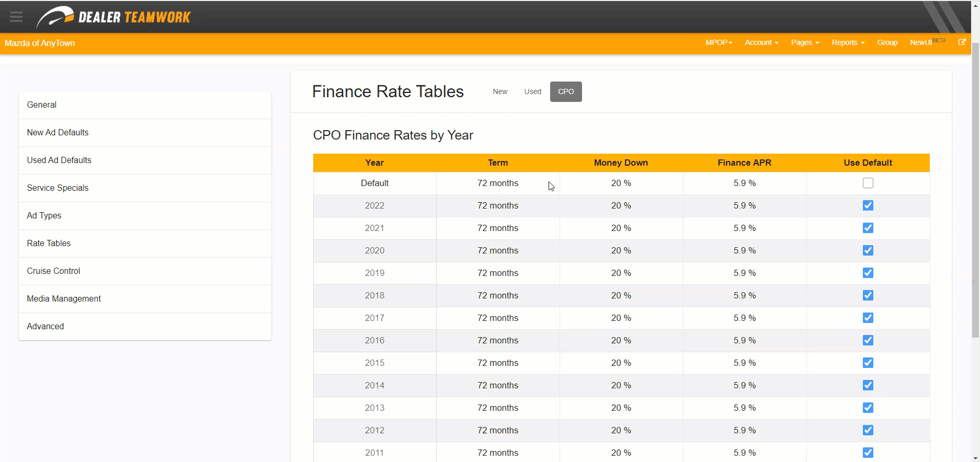Uncheck Use Default for year 2018
This screenshot has width=980, height=462.
click(868, 295)
